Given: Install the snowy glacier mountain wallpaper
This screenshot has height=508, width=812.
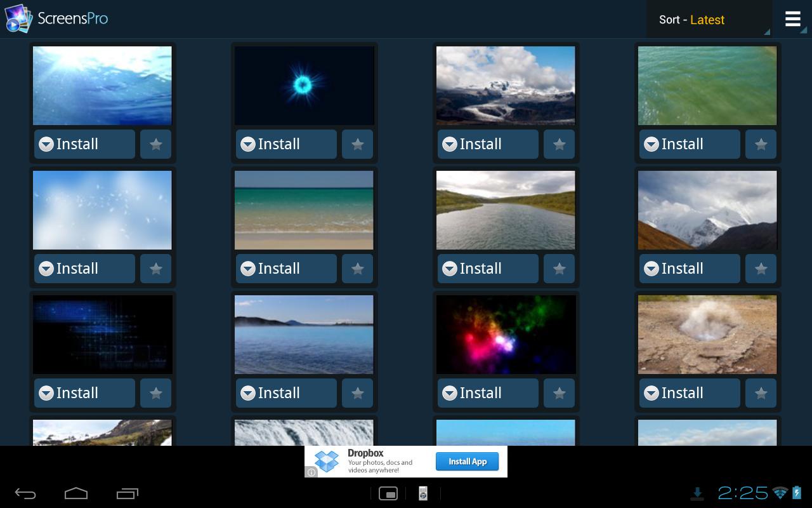Looking at the screenshot, I should [488, 144].
